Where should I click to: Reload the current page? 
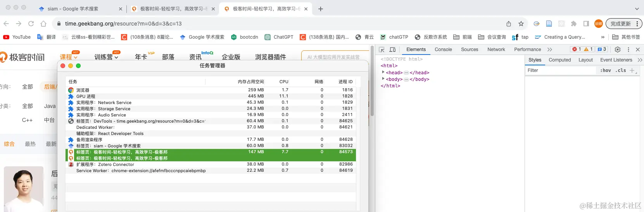click(x=31, y=24)
